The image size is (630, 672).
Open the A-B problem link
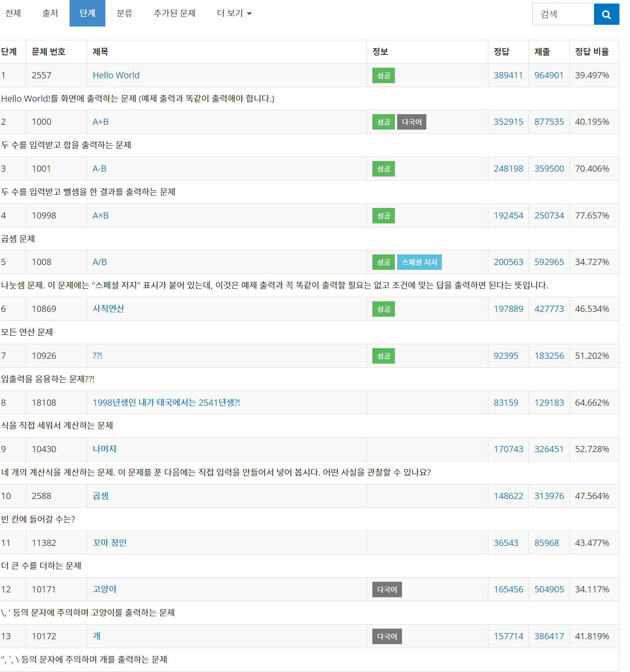click(99, 169)
